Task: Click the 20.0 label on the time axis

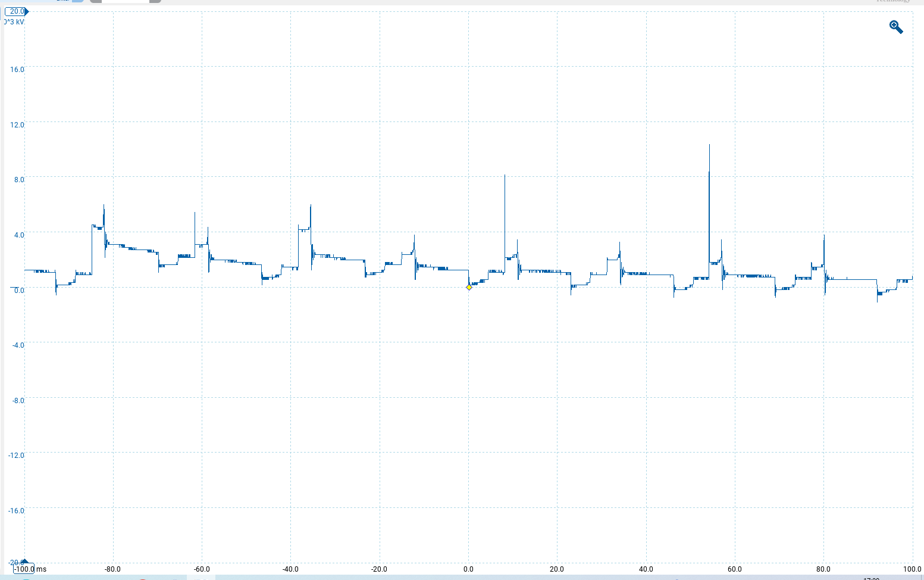Action: (557, 569)
